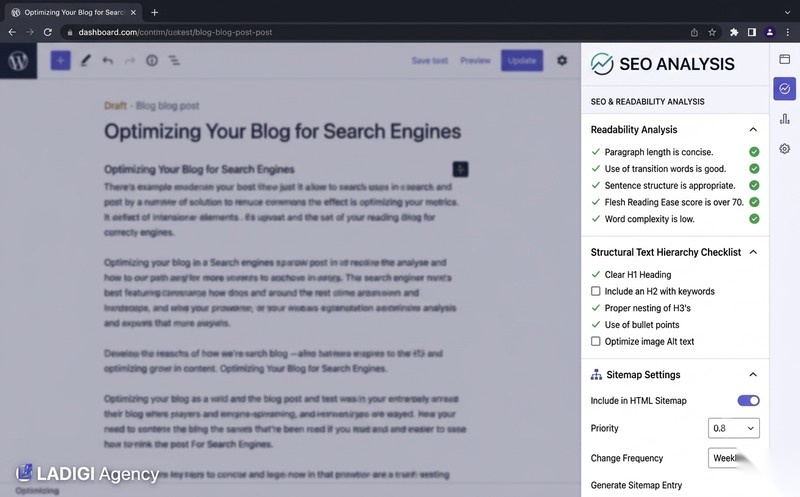Image resolution: width=800 pixels, height=497 pixels.
Task: Click the post title 'Optimizing Your Blog for Search Engines'
Action: 283,132
